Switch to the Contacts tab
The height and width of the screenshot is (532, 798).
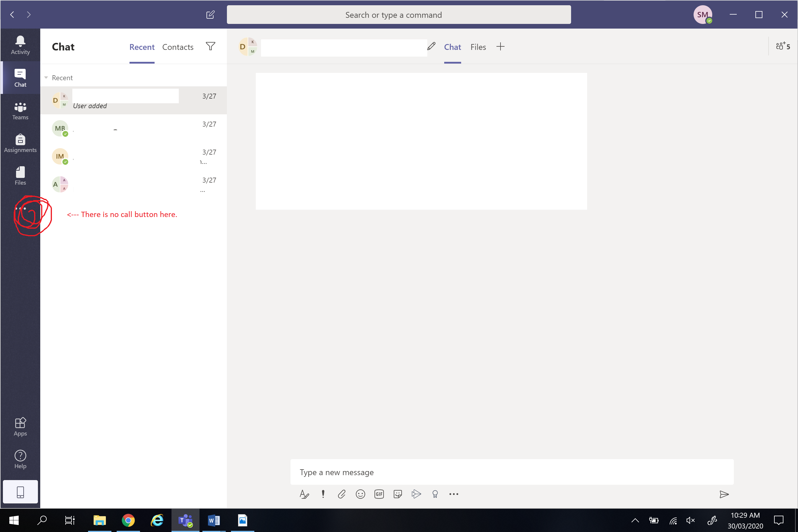tap(178, 47)
